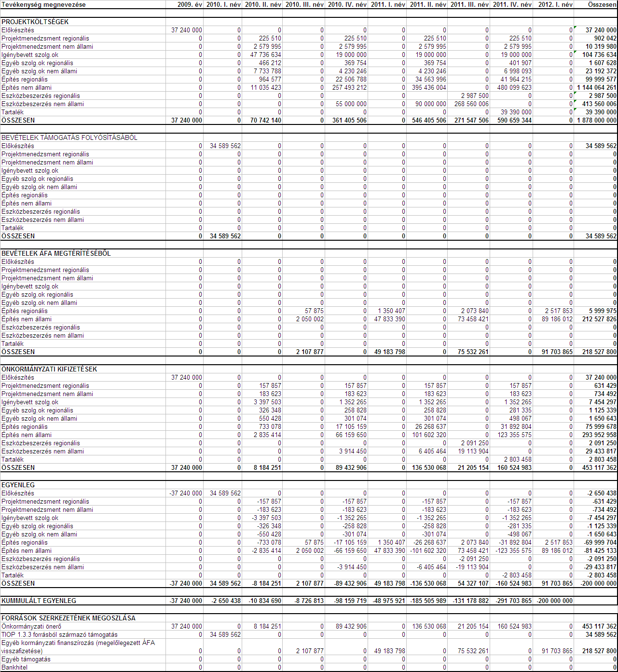Screen dimensions: 618x672
Task: Select 'TIOP 1.3.3 forrásból származó támogatás' row label
Action: 59,634
